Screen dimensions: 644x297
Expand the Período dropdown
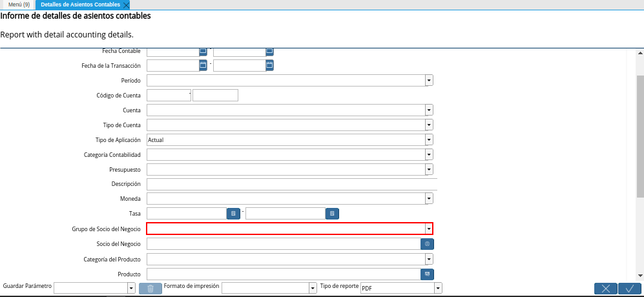(x=429, y=81)
